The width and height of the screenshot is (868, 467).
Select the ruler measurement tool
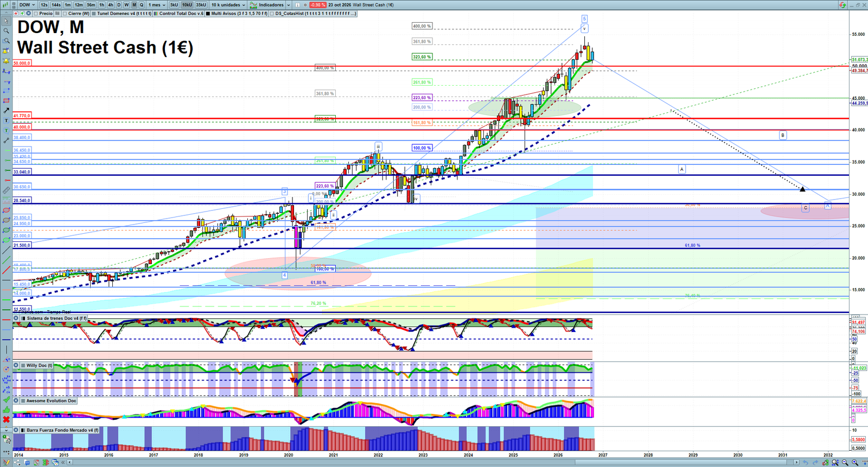6,190
